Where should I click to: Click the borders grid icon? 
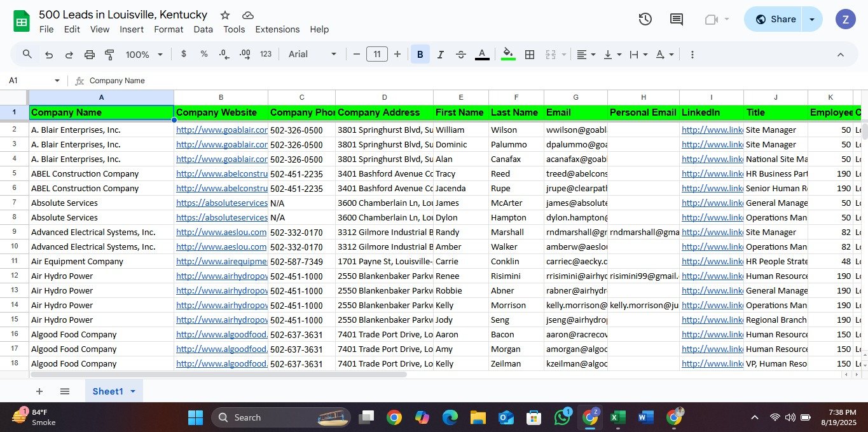coord(529,55)
